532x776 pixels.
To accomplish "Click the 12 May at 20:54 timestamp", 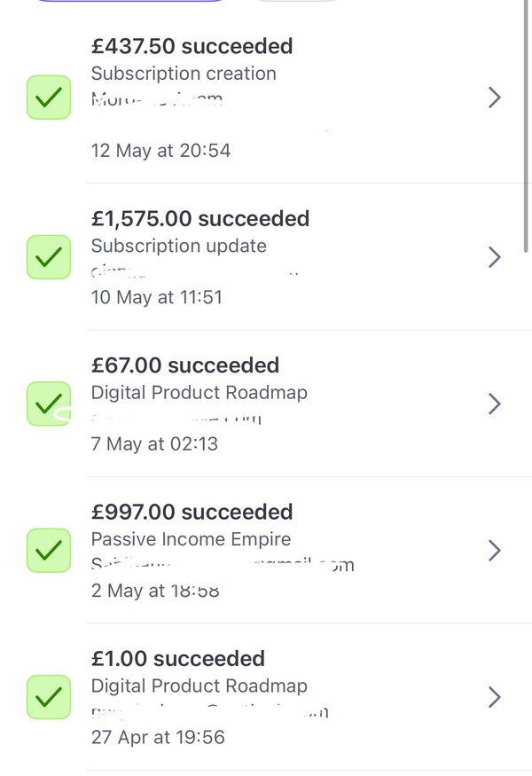I will tap(160, 151).
